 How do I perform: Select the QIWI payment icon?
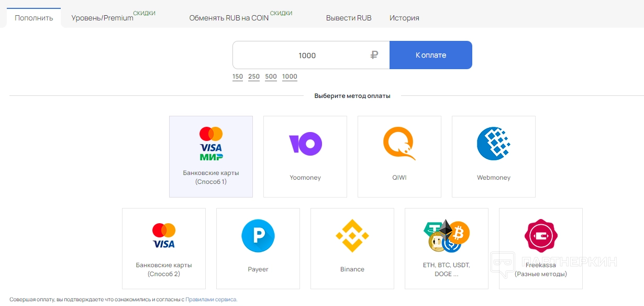point(399,143)
